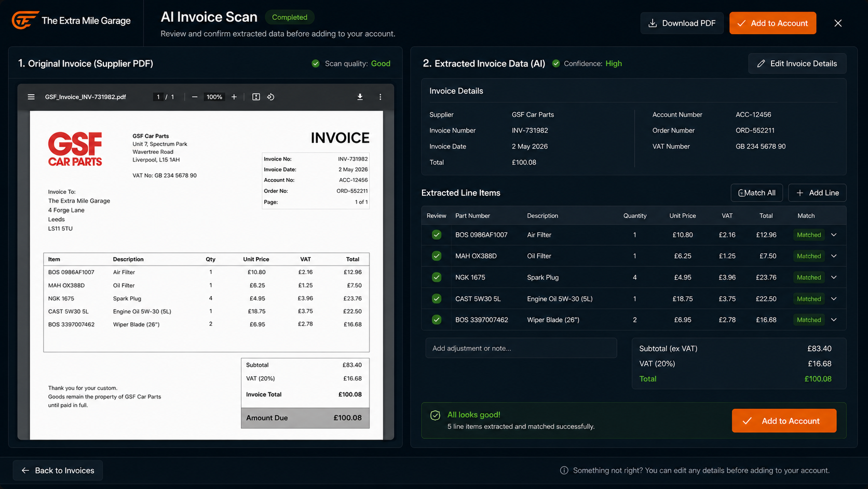Viewport: 868px width, 489px height.
Task: Zoom out the PDF with minus icon
Action: 195,97
